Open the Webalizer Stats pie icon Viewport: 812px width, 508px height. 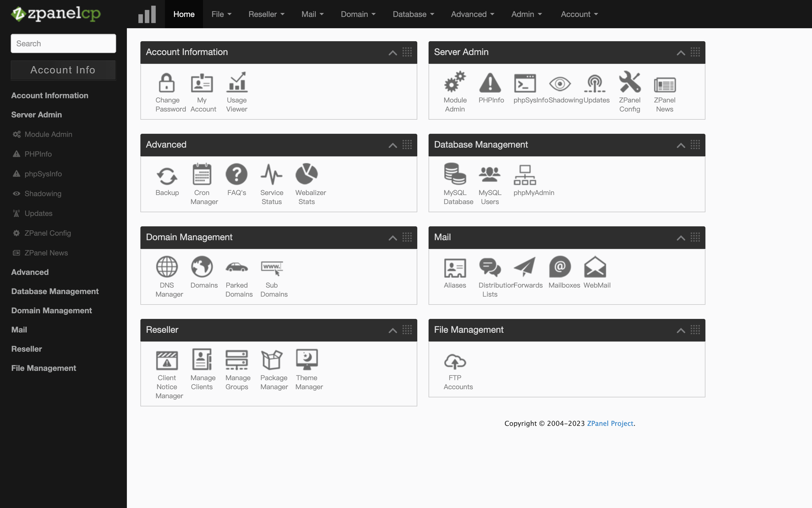306,174
